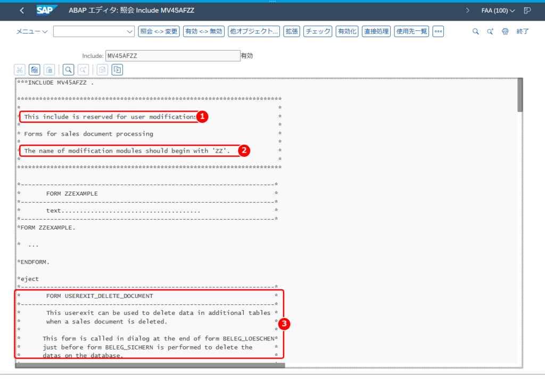Click the new window icon in the header
The image size is (545, 392).
click(x=527, y=11)
